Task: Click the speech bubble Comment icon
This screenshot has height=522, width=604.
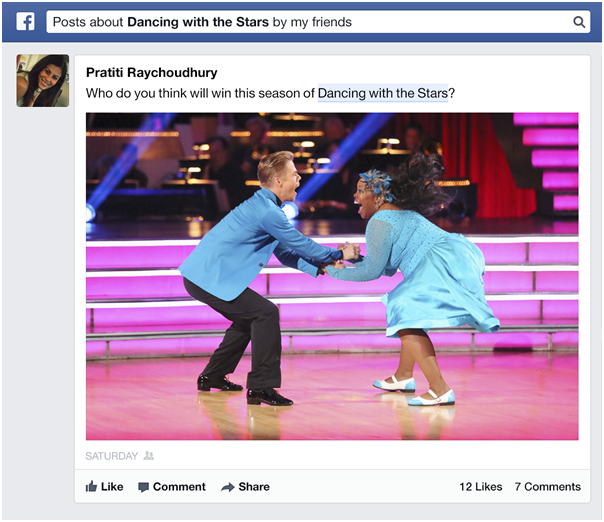Action: pyautogui.click(x=143, y=487)
